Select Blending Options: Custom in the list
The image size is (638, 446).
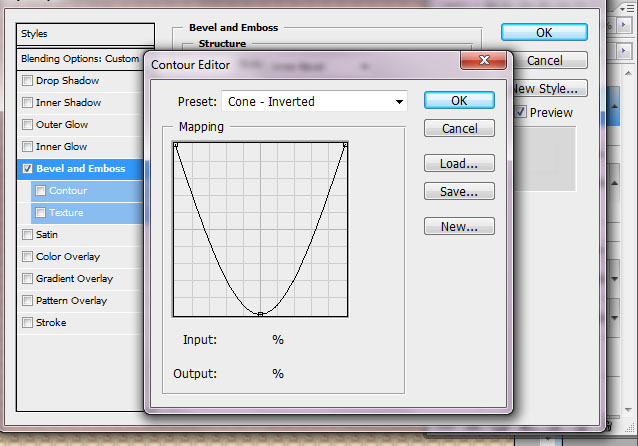(x=80, y=59)
